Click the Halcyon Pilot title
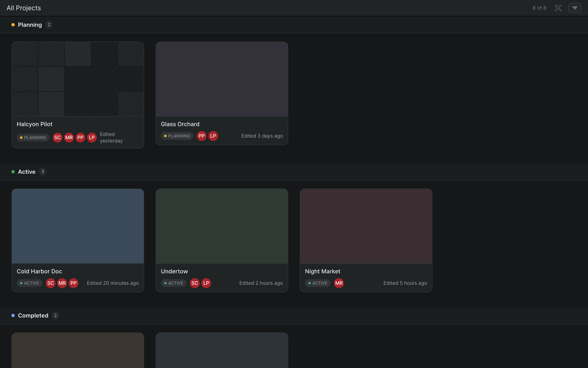Screen dimensions: 588x368 coord(35,124)
